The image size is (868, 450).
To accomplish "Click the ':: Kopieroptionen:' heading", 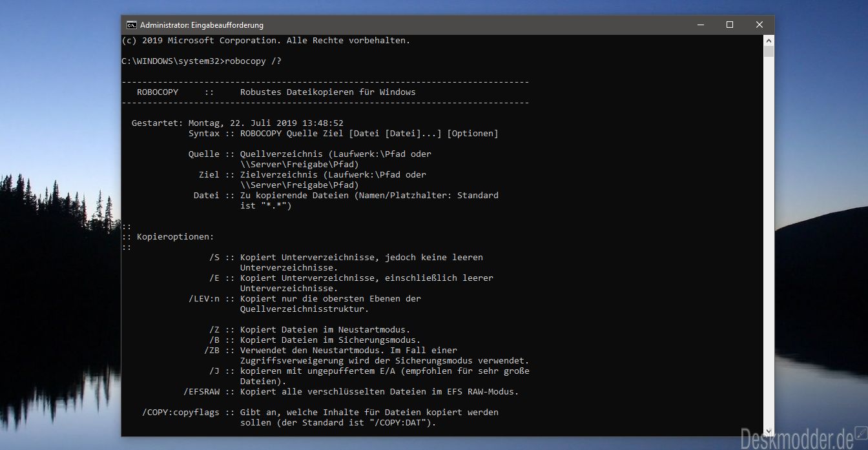I will click(x=168, y=237).
